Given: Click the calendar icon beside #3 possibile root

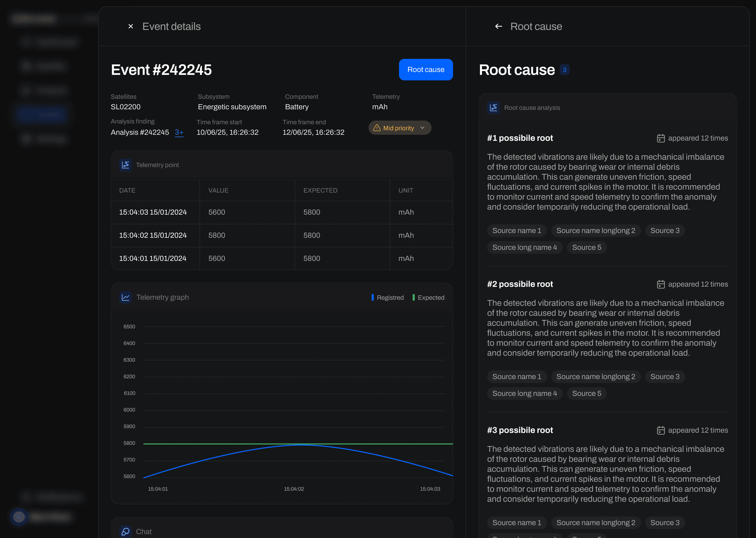Looking at the screenshot, I should (x=661, y=430).
